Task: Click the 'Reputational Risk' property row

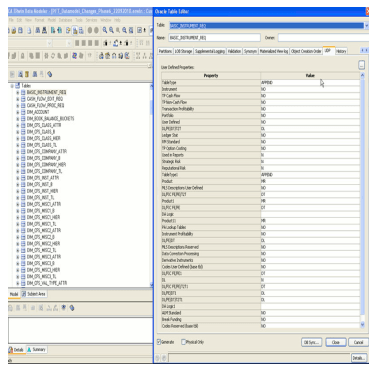Action: tap(260, 168)
